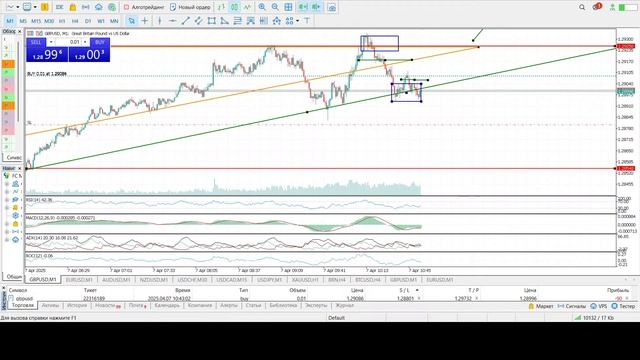Toggle the Автотрейдинг button
The height and width of the screenshot is (360, 640).
(144, 7)
